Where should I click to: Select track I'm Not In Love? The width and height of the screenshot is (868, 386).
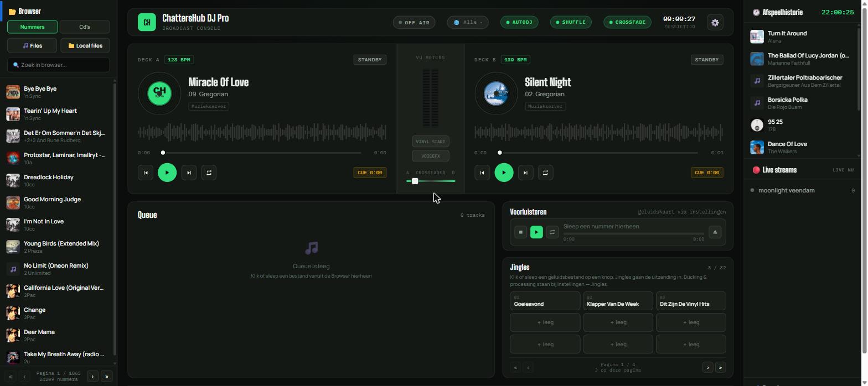(58, 225)
